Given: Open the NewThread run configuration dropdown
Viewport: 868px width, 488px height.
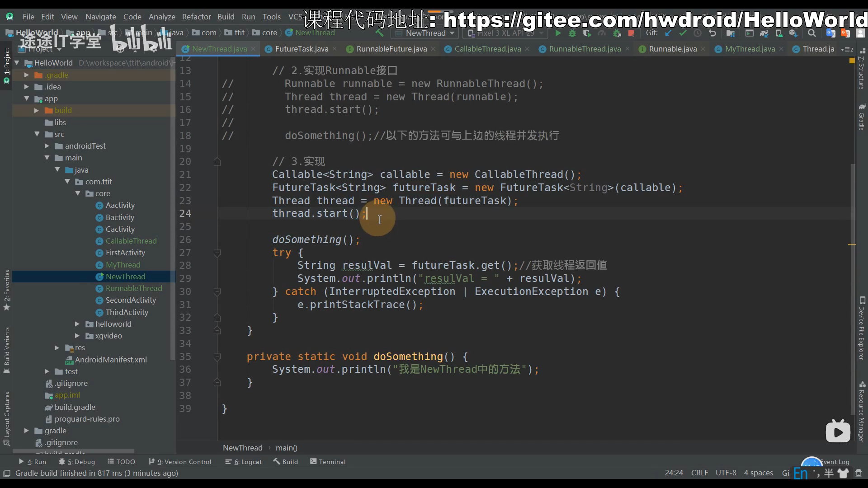Looking at the screenshot, I should (x=425, y=33).
